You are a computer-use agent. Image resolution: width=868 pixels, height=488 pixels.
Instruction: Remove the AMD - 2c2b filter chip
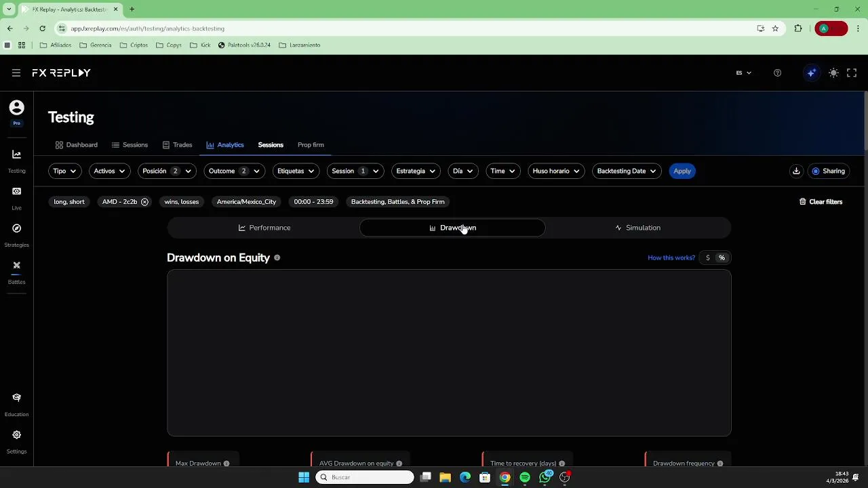point(144,202)
